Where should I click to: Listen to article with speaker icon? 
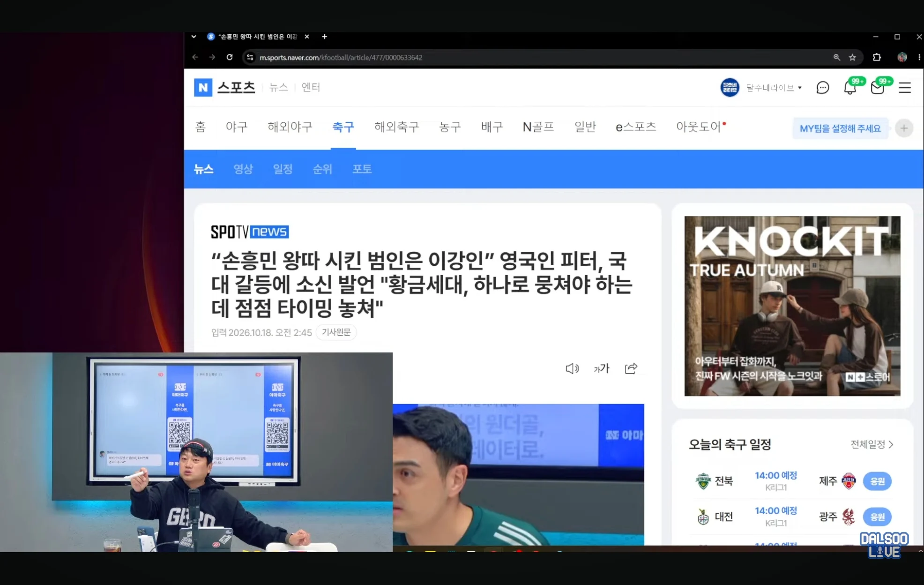pos(572,368)
